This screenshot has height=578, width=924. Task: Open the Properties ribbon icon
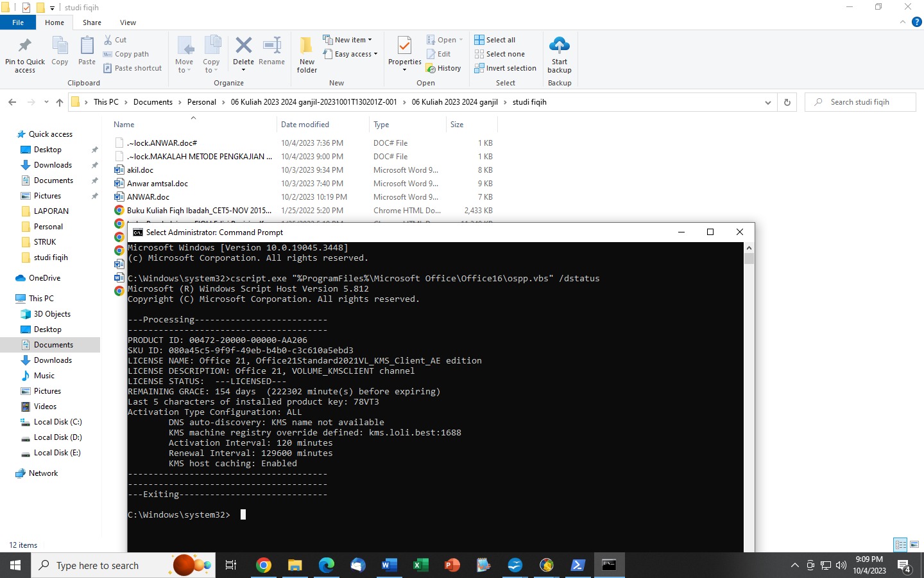pos(404,47)
